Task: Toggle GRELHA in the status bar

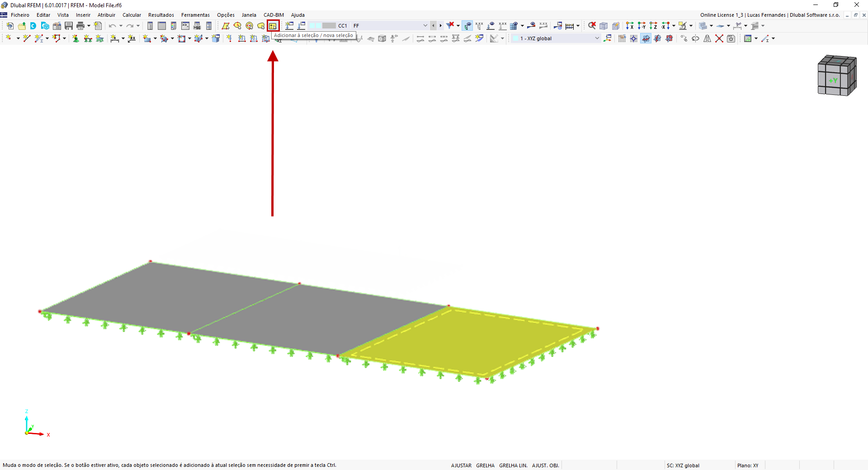Action: 485,465
